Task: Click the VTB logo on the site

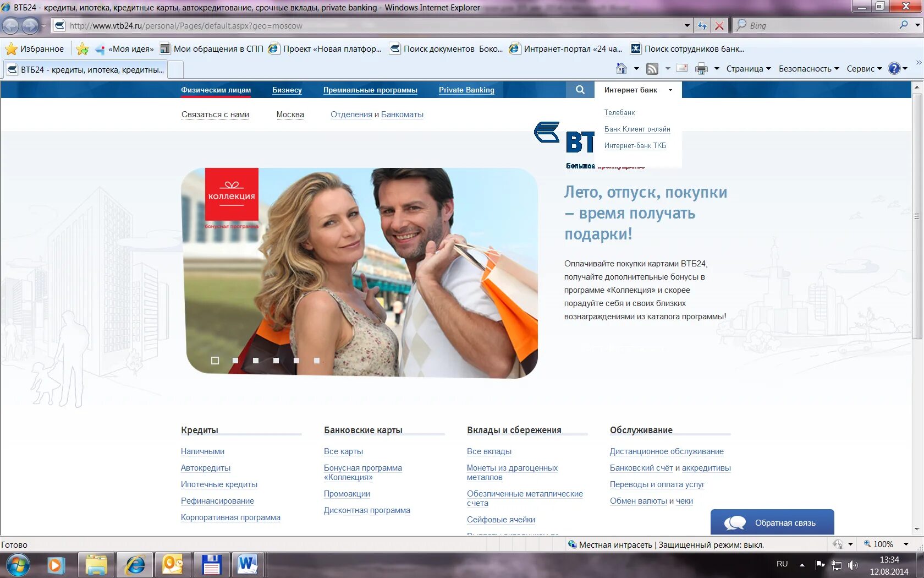Action: 563,138
